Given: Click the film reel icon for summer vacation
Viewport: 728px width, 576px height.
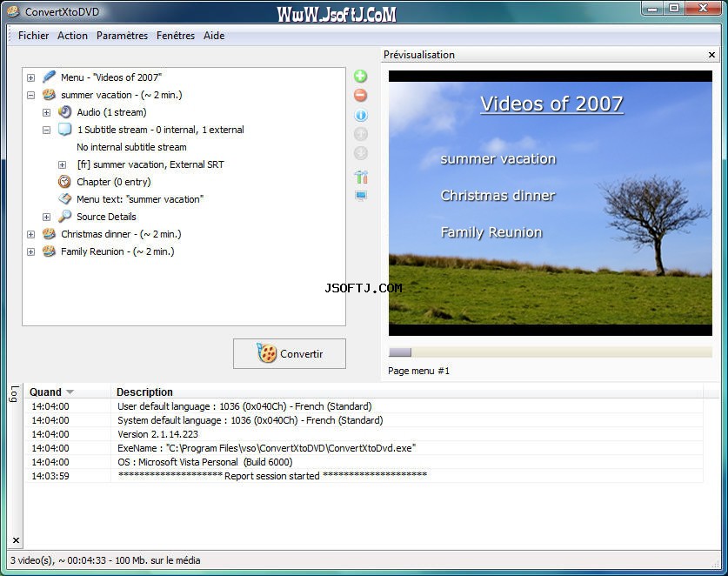Looking at the screenshot, I should [x=49, y=95].
